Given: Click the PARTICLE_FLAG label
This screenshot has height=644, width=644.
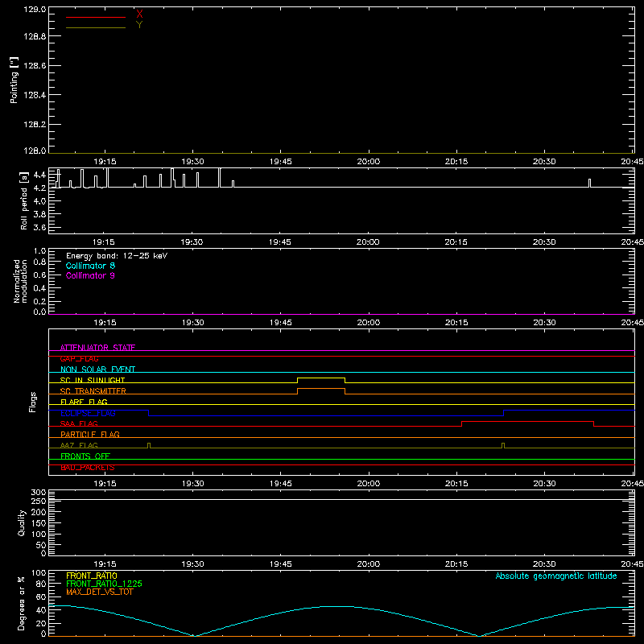Looking at the screenshot, I should click(x=90, y=435).
